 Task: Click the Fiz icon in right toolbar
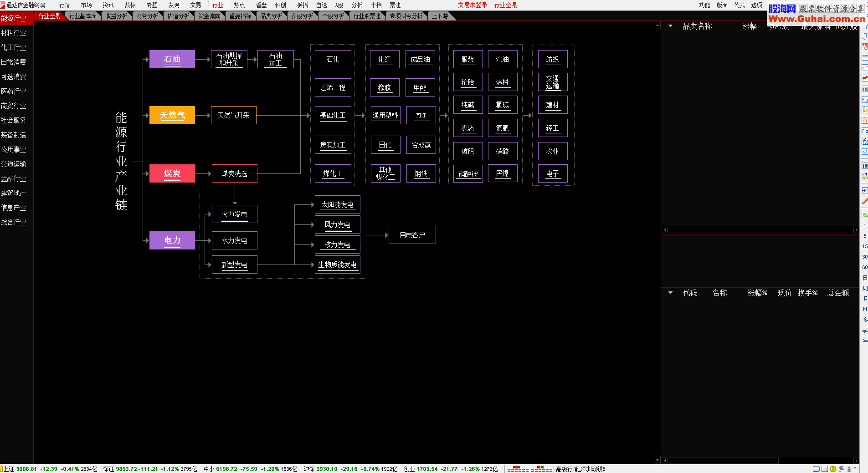click(x=864, y=131)
